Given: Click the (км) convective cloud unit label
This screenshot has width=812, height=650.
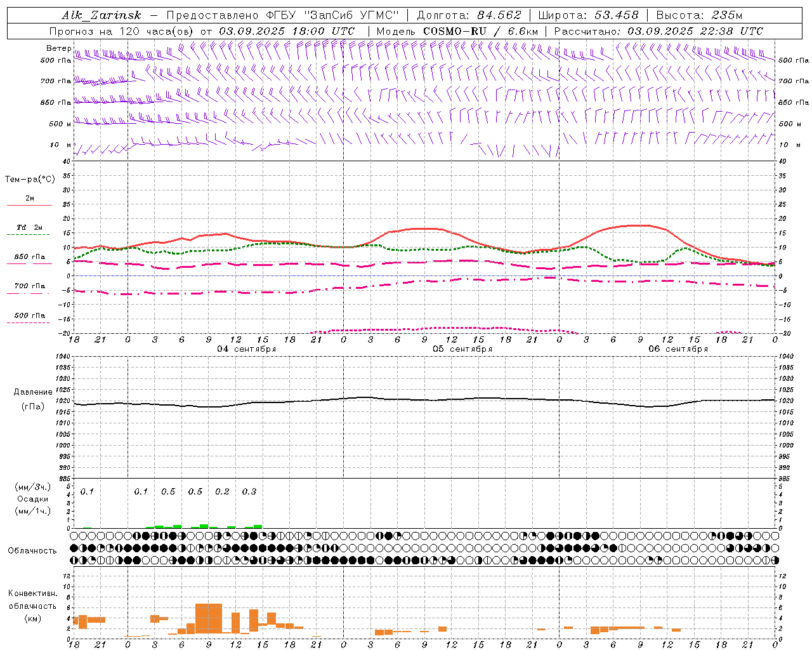Looking at the screenshot, I should pyautogui.click(x=32, y=618).
